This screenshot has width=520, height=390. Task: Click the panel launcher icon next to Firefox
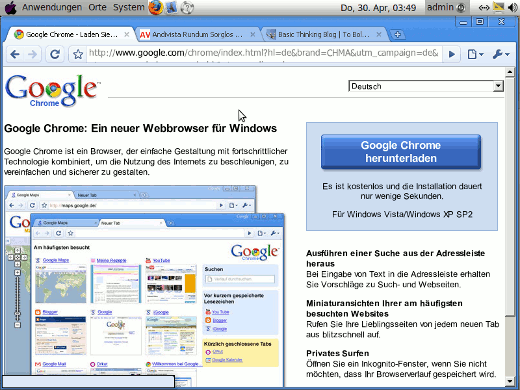pos(171,7)
